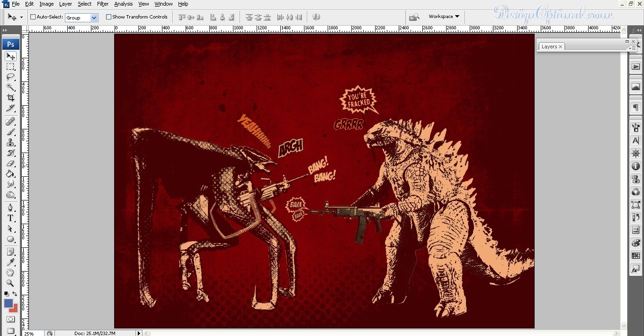Viewport: 644px width, 336px height.
Task: Select the Zoom tool
Action: click(10, 283)
